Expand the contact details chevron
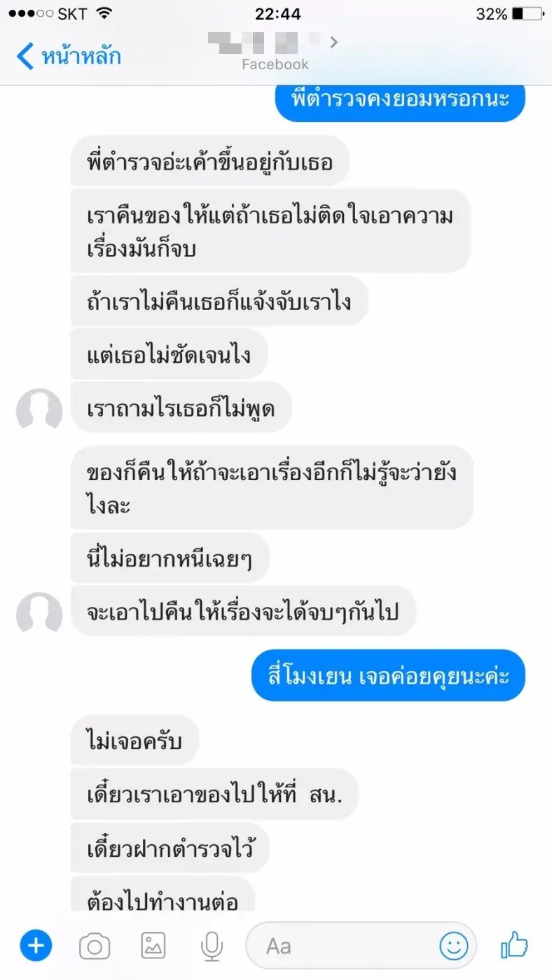The width and height of the screenshot is (552, 980). pyautogui.click(x=334, y=42)
